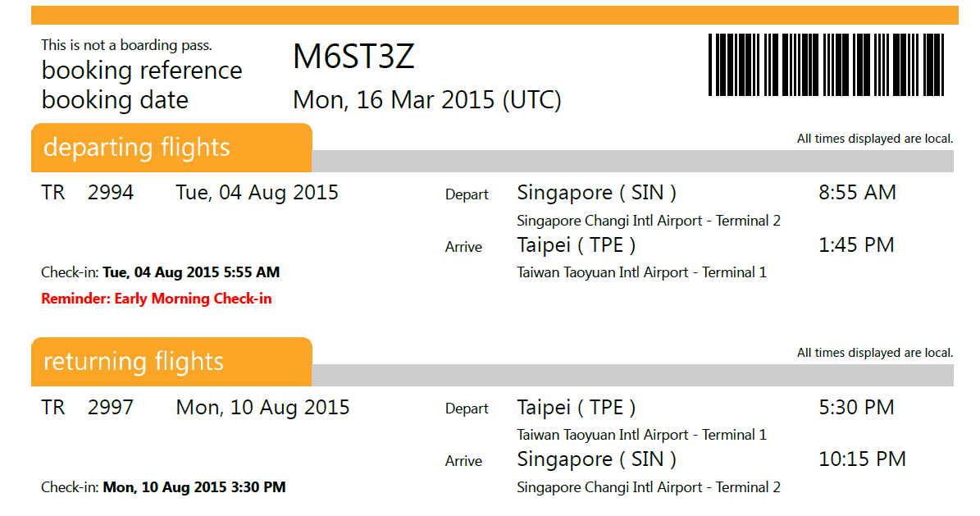Click departing flight number 2994
The width and height of the screenshot is (980, 516).
pos(111,192)
